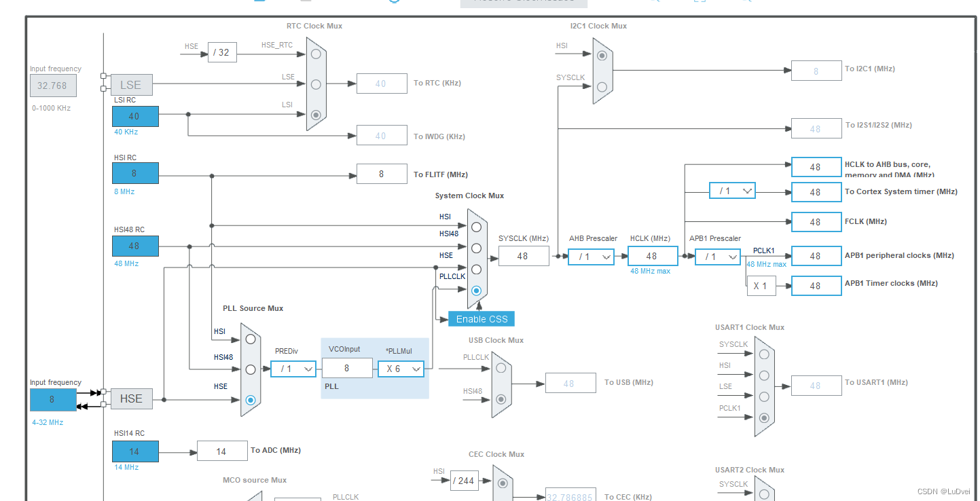The height and width of the screenshot is (501, 980).
Task: Select HSE as System Clock Mux source
Action: click(x=476, y=267)
